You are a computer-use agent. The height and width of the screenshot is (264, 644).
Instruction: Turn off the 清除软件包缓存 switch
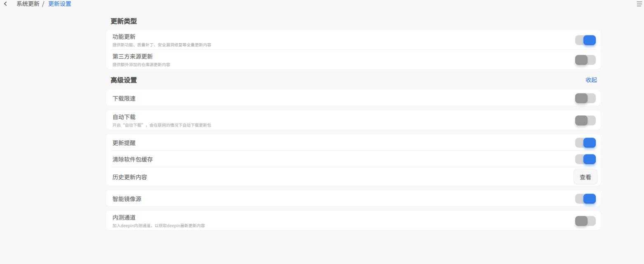pos(585,159)
